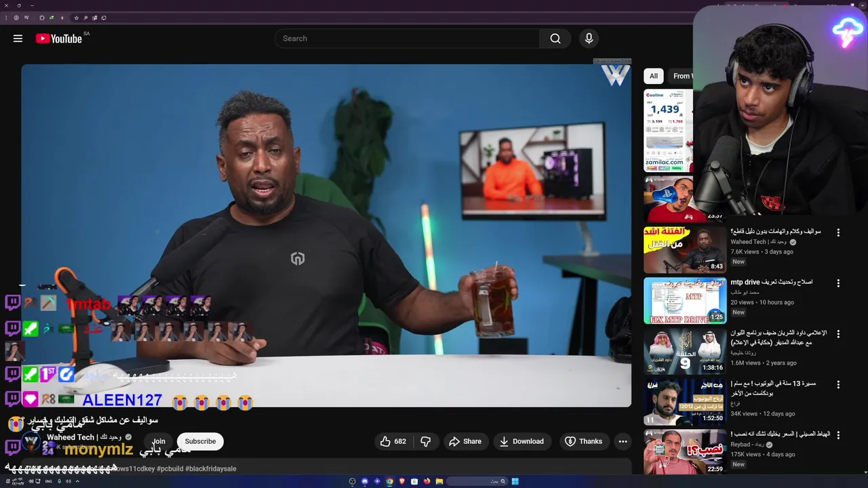Open Microsoft Store from taskbar
The image size is (868, 488).
point(414,481)
